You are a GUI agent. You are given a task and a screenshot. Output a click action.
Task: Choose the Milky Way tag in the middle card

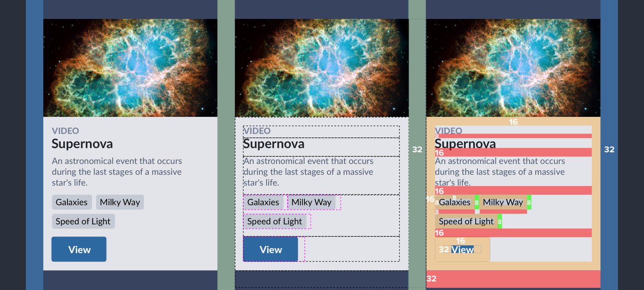tap(311, 202)
